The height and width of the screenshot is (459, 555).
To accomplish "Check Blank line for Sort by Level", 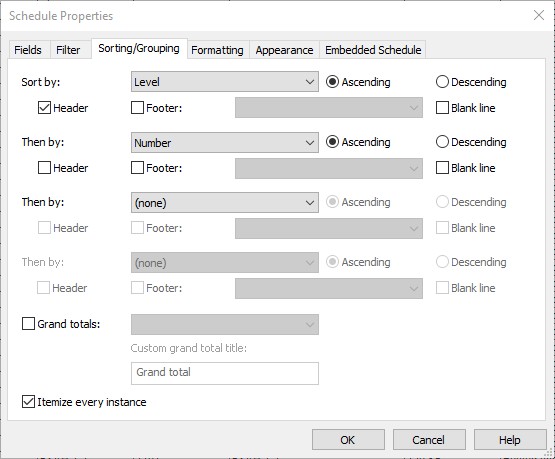I will point(442,108).
